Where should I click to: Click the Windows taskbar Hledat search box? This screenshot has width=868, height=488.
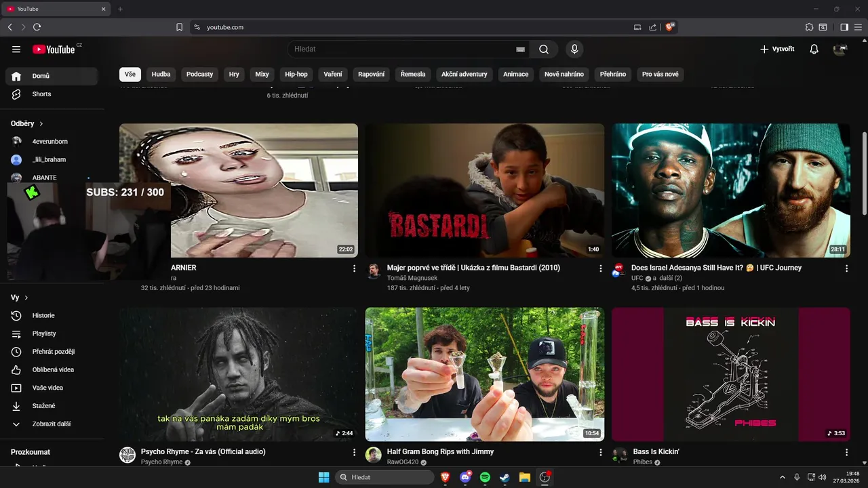(384, 477)
